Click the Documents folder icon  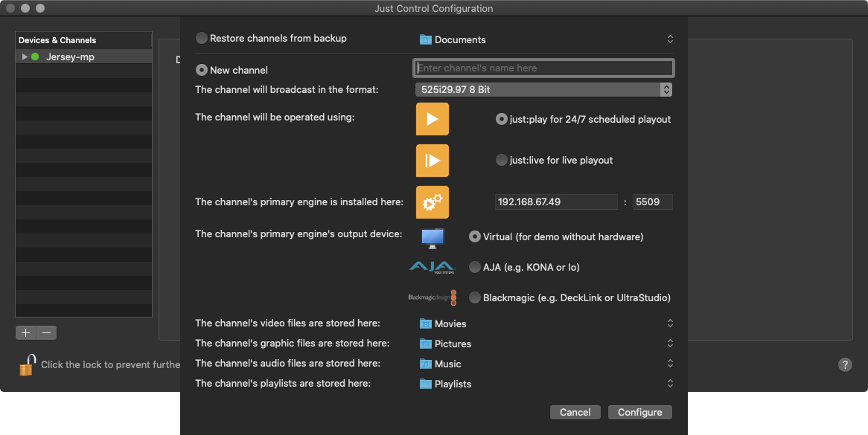point(425,40)
